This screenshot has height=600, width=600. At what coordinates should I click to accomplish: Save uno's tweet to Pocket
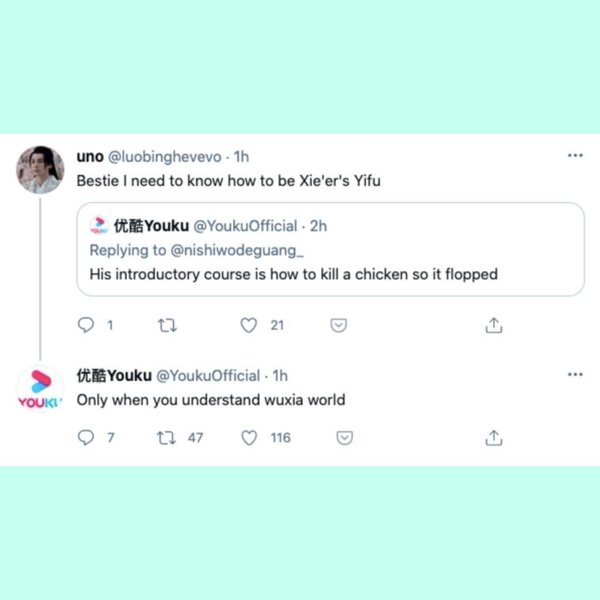click(x=339, y=325)
